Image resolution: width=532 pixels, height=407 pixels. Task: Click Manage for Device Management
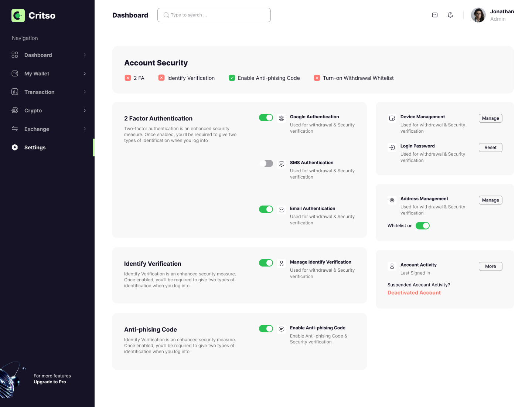point(491,118)
